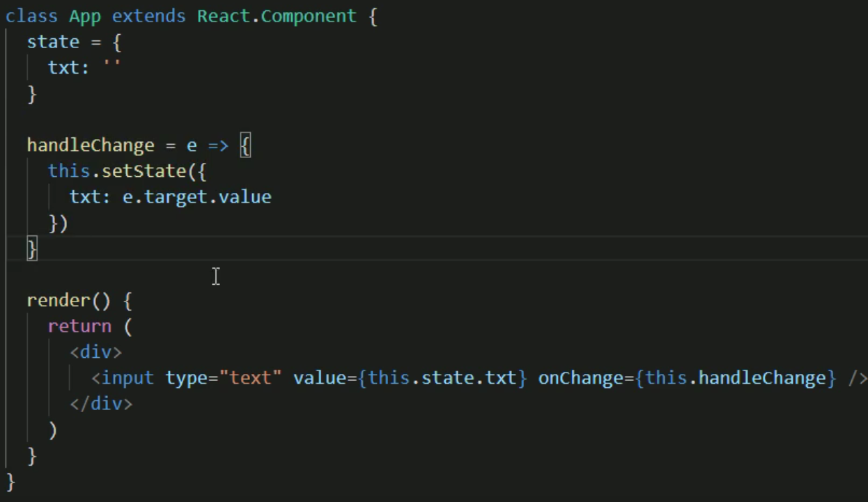Click "target" in e.target.value
Image resolution: width=868 pixels, height=502 pixels.
pos(176,197)
